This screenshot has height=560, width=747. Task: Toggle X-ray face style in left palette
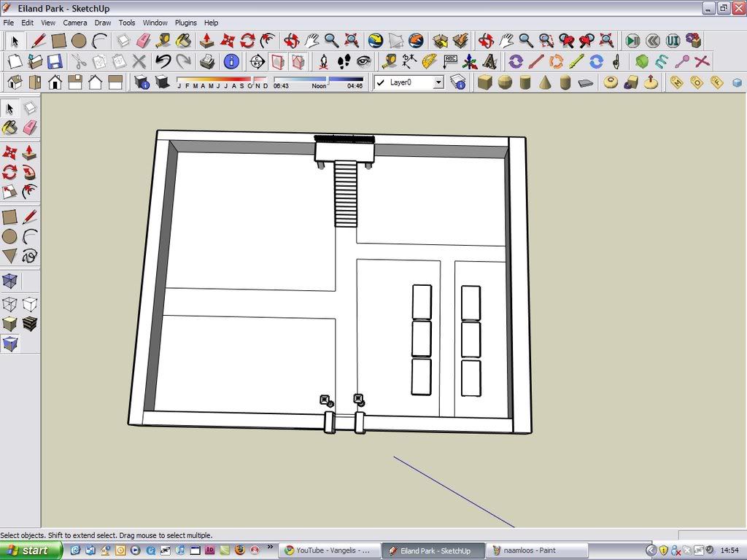coord(9,281)
